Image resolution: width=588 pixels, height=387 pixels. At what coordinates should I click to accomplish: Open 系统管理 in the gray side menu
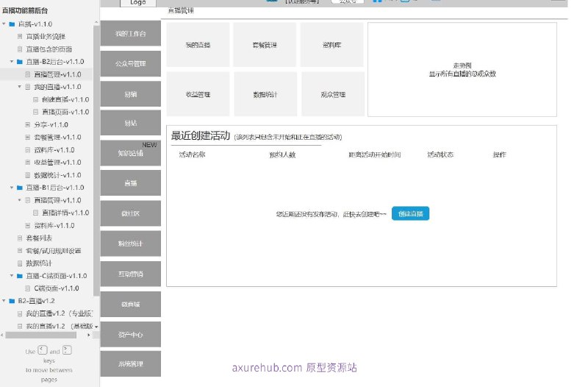click(x=131, y=363)
